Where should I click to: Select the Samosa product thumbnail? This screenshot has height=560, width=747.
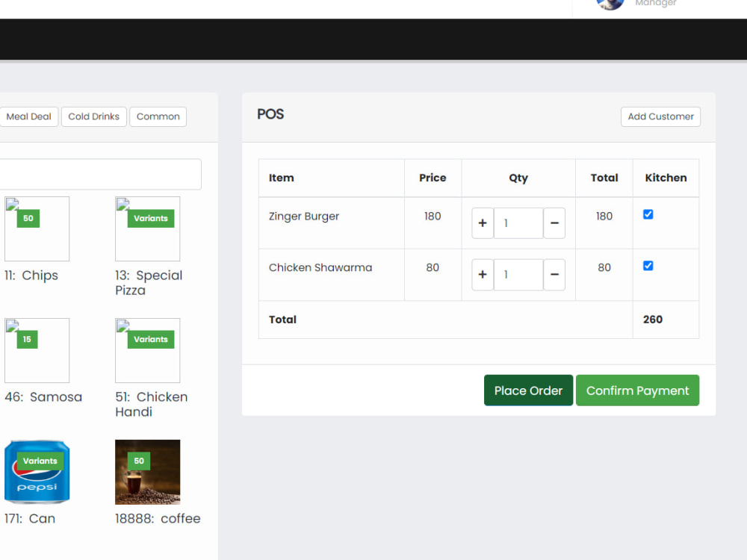37,350
